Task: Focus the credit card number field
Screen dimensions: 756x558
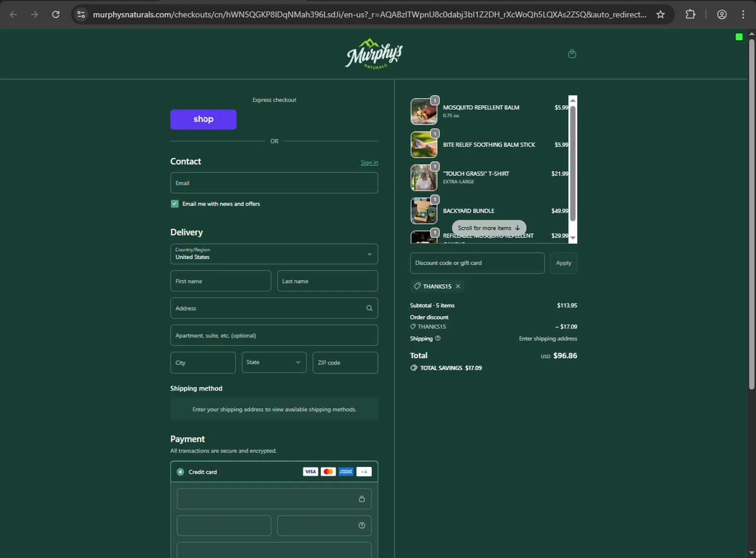Action: (x=274, y=499)
